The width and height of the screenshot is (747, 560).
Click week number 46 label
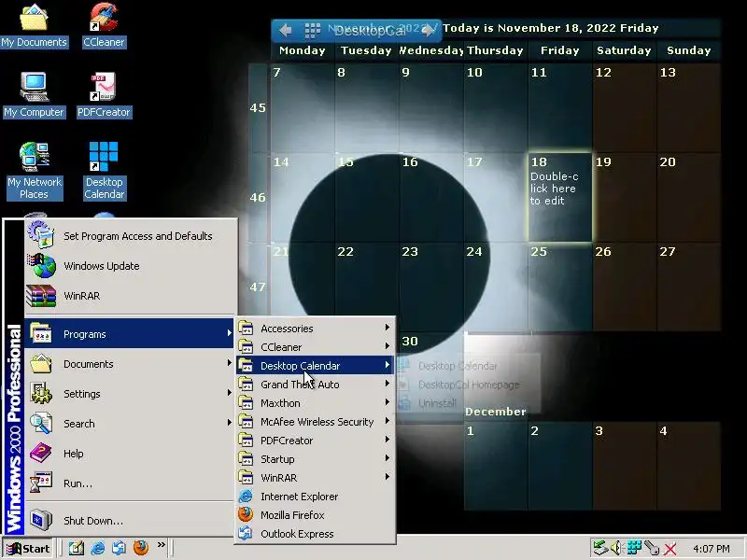[258, 197]
